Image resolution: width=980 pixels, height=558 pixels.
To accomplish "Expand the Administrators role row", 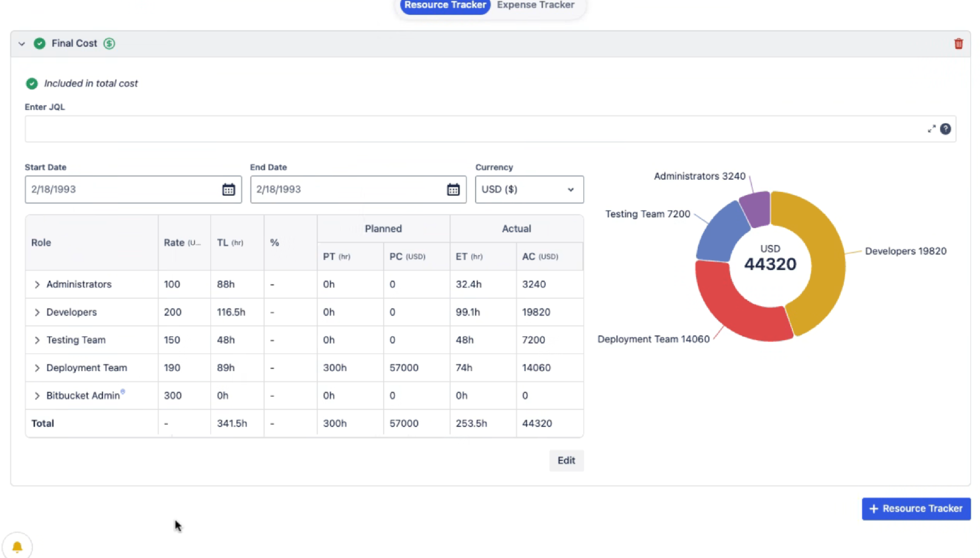I will coord(37,284).
